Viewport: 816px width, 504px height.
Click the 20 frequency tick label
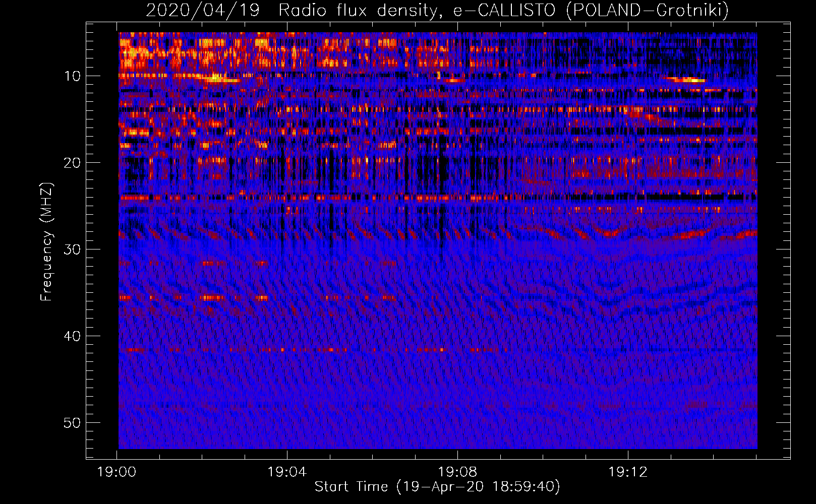click(72, 163)
